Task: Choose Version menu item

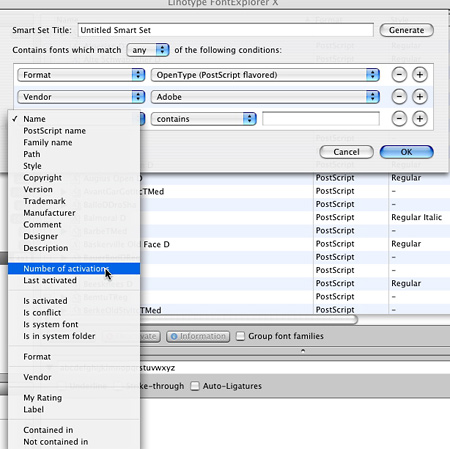Action: (x=74, y=189)
